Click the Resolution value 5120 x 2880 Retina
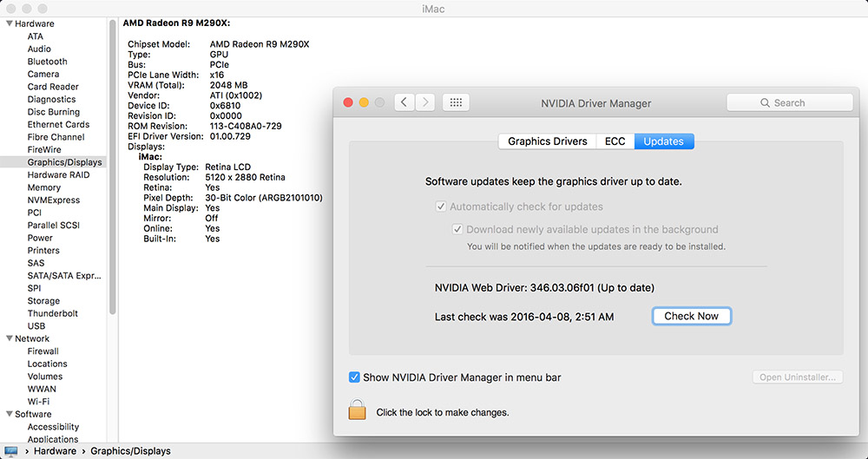This screenshot has width=868, height=459. 246,177
